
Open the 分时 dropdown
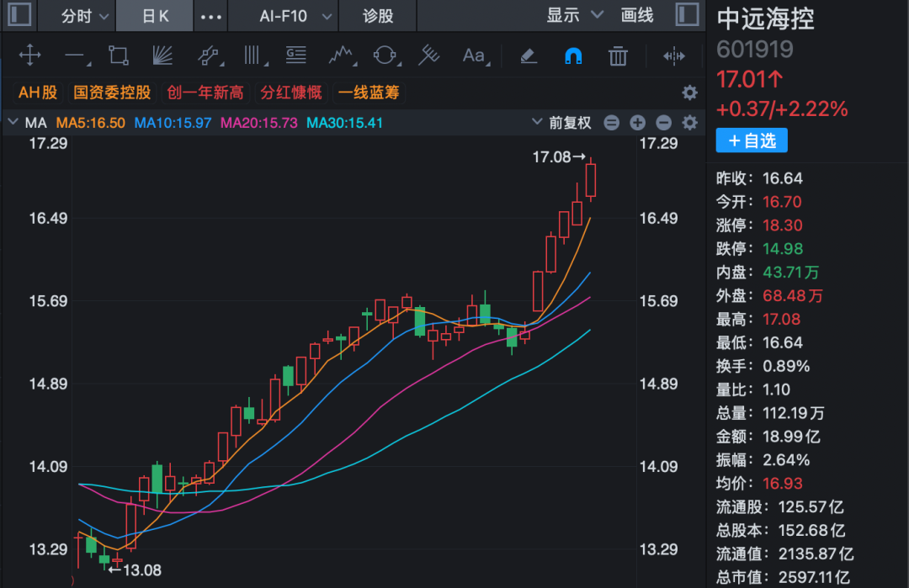coord(84,16)
